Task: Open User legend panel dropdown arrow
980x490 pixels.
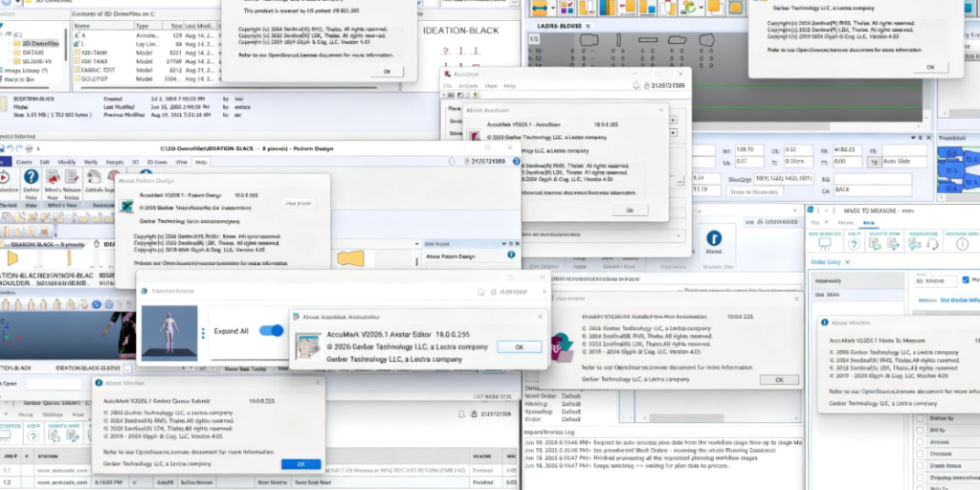Action: click(x=503, y=244)
